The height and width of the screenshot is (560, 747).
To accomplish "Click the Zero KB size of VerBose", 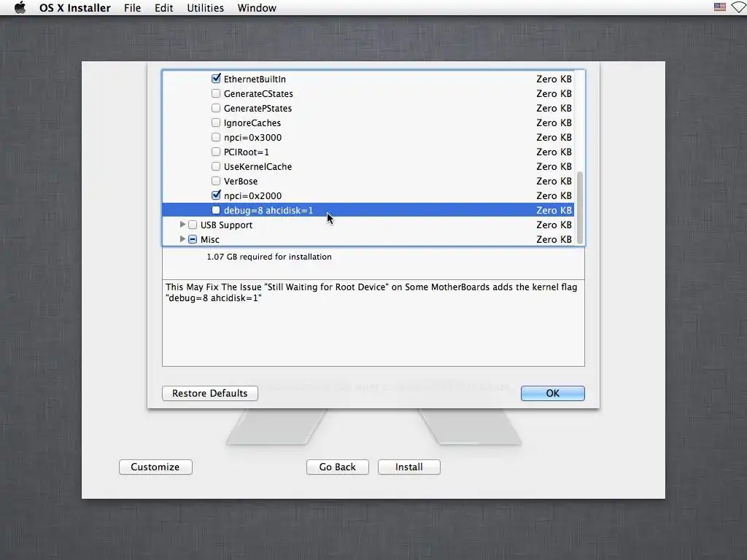I will (x=554, y=182).
